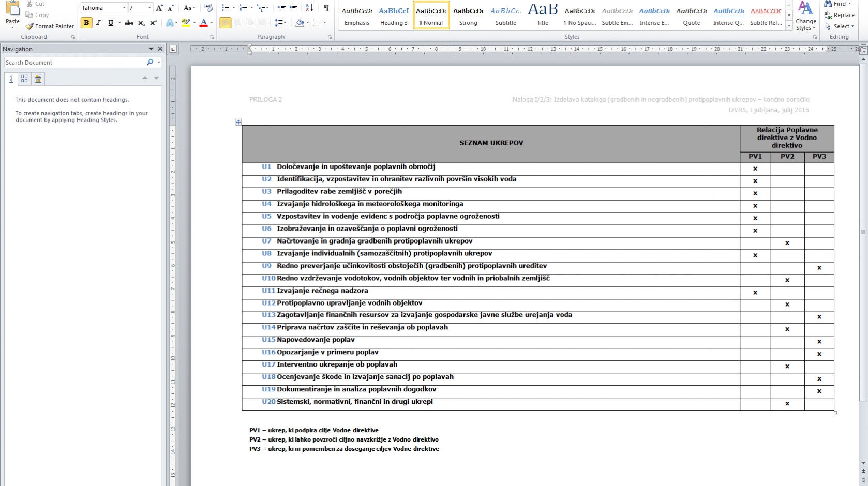
Task: Copy the selection using Copy command
Action: click(x=37, y=15)
